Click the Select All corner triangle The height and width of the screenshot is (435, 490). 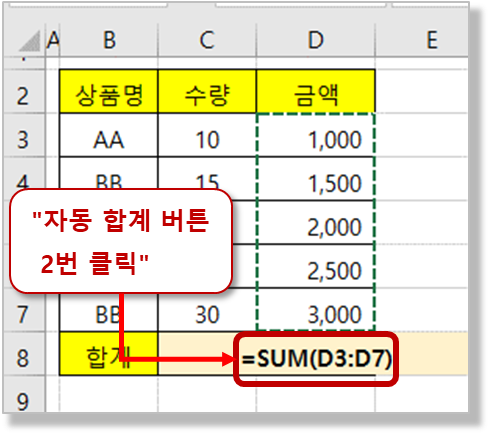tap(30, 42)
